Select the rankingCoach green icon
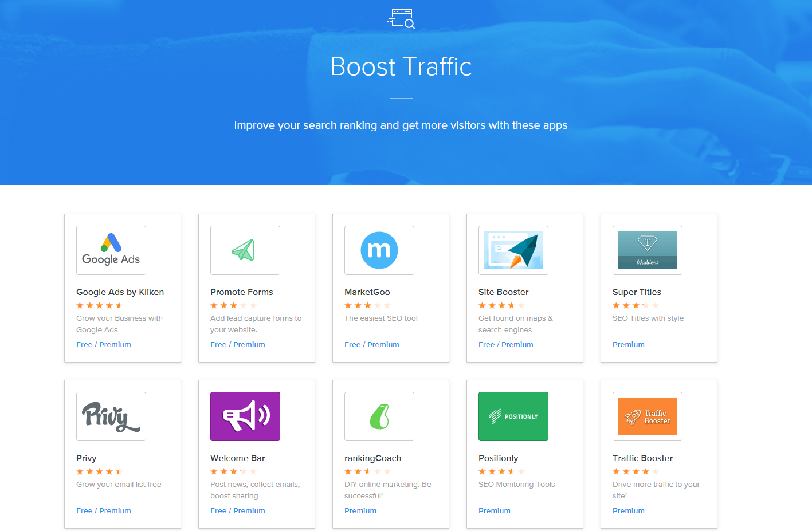Image resolution: width=812 pixels, height=531 pixels. 379,416
